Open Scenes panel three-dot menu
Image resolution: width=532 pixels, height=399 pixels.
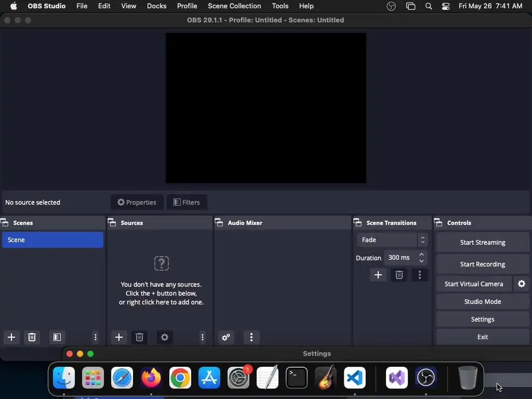click(x=96, y=337)
